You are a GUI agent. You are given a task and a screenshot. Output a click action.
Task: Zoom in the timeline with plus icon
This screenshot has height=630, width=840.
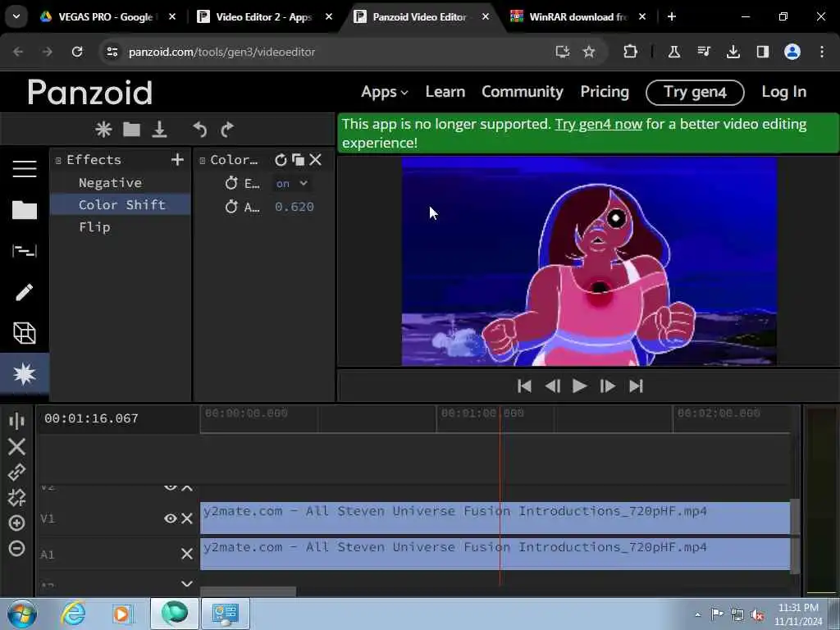click(x=16, y=523)
